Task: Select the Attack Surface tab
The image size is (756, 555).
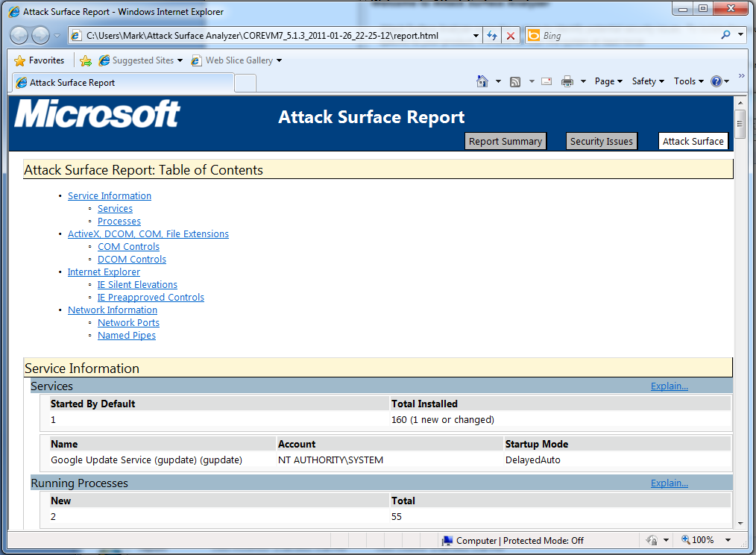Action: [693, 142]
